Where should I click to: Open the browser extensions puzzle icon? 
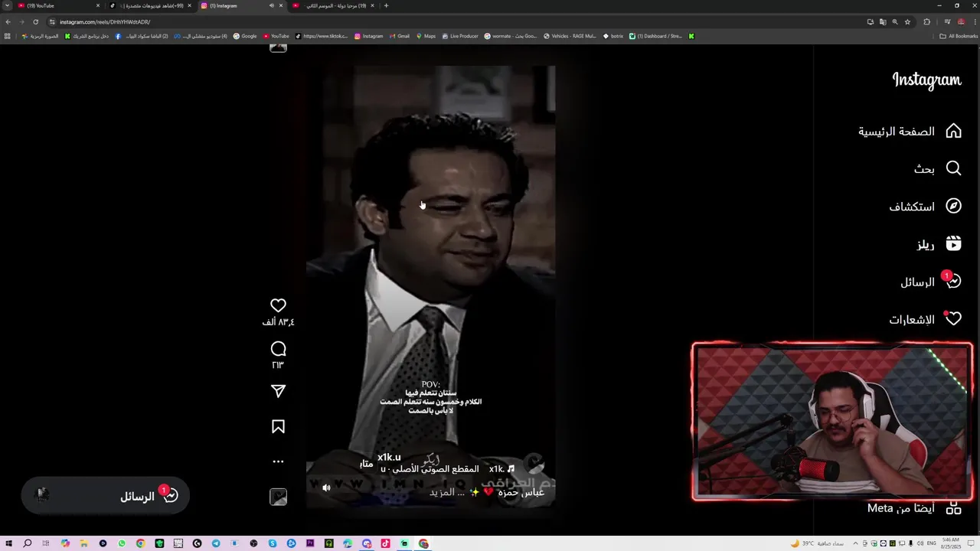point(926,21)
